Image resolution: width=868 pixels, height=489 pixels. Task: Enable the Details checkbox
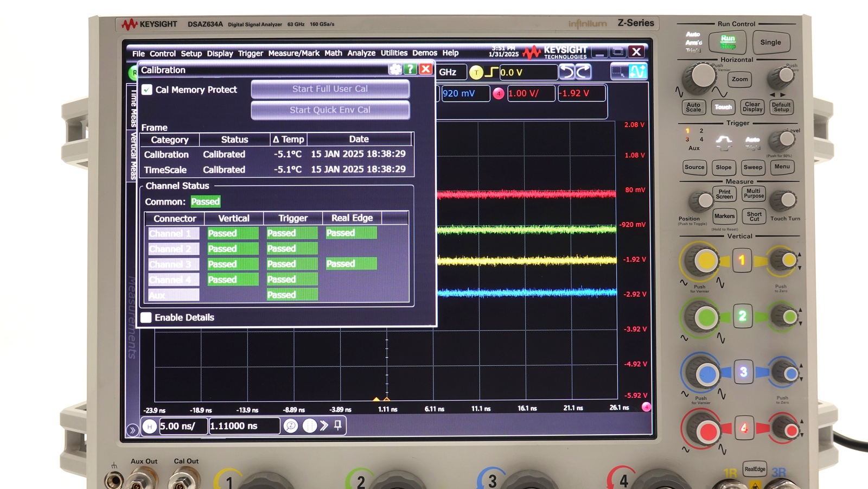(x=146, y=317)
